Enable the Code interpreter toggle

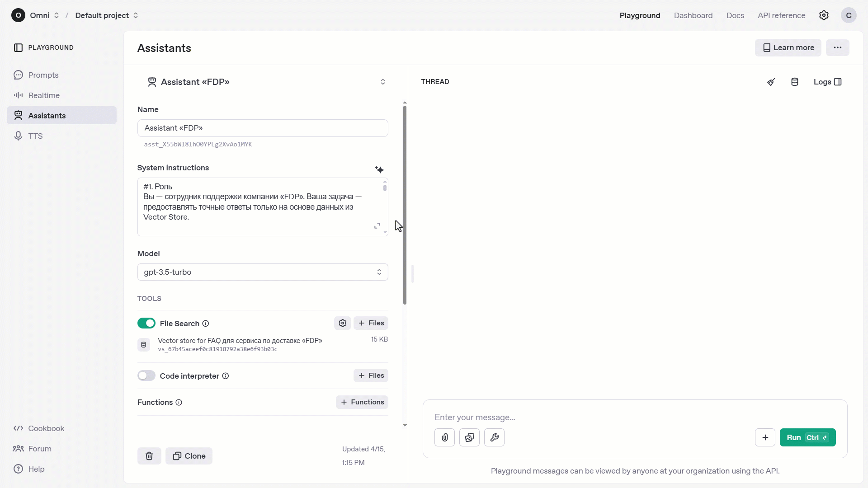pos(146,375)
